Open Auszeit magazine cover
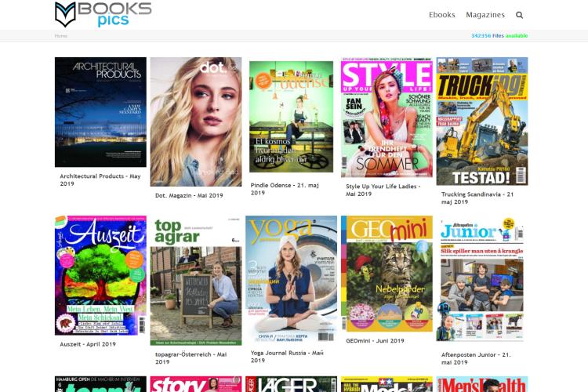588x392 pixels. tap(100, 275)
